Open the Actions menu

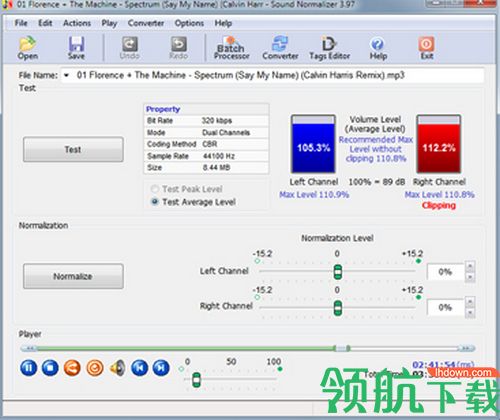coord(77,23)
